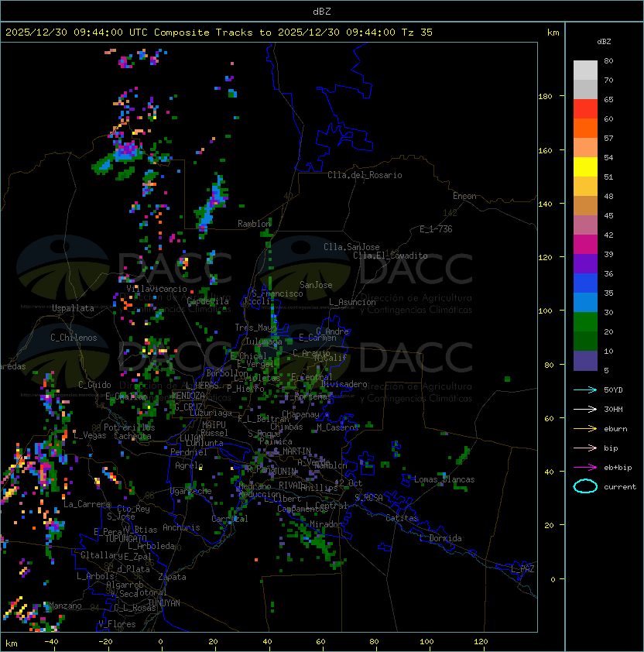Click the 'C_Guido' map label

click(x=94, y=385)
